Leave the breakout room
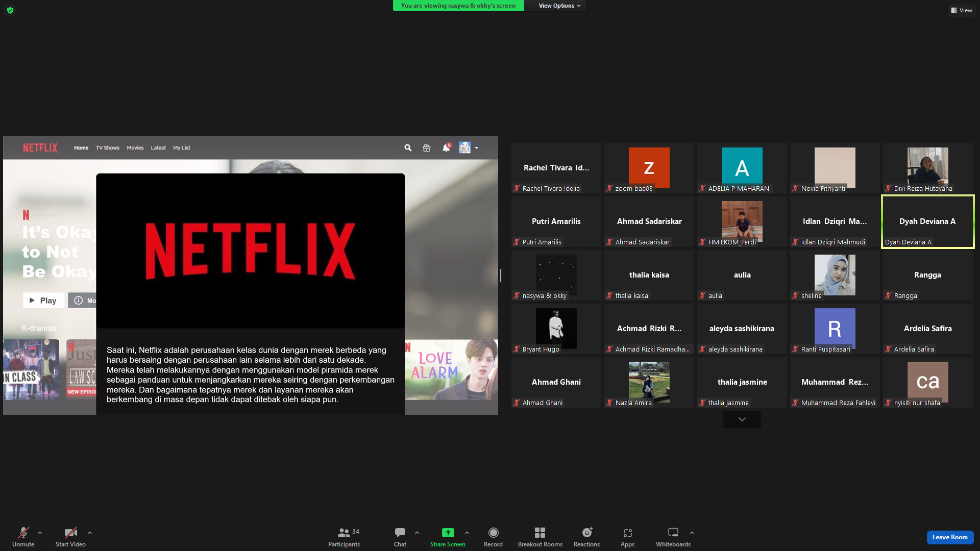This screenshot has width=980, height=551. click(x=950, y=537)
